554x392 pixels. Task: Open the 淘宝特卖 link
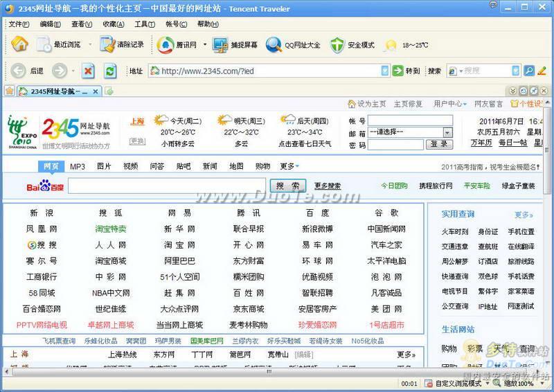click(111, 229)
